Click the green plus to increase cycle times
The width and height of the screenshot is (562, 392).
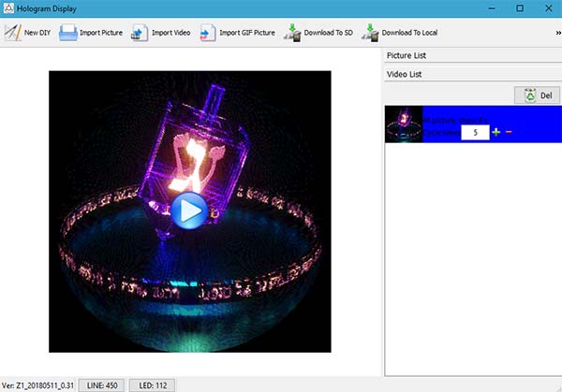(x=496, y=133)
